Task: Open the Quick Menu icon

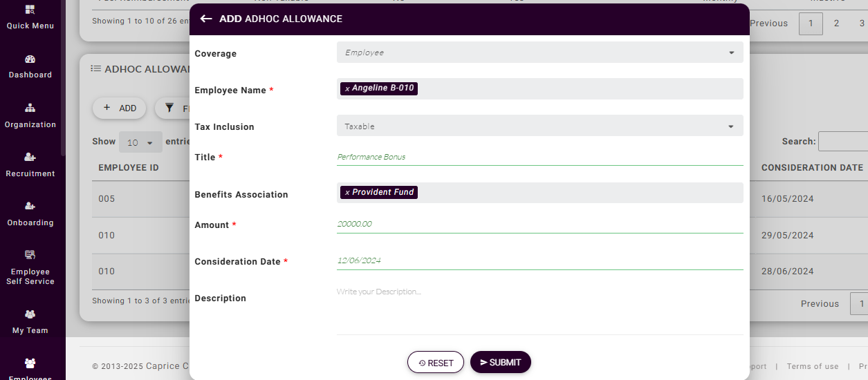Action: [x=30, y=10]
